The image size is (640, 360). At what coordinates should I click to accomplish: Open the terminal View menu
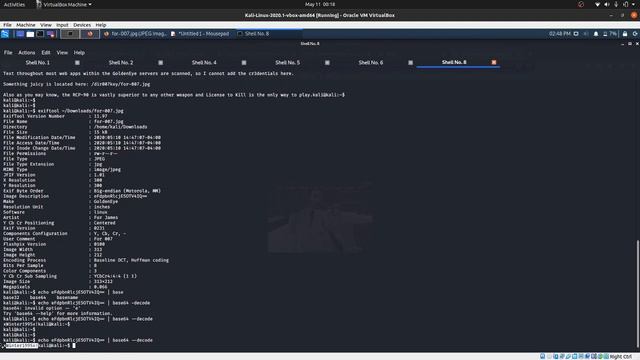pos(62,53)
